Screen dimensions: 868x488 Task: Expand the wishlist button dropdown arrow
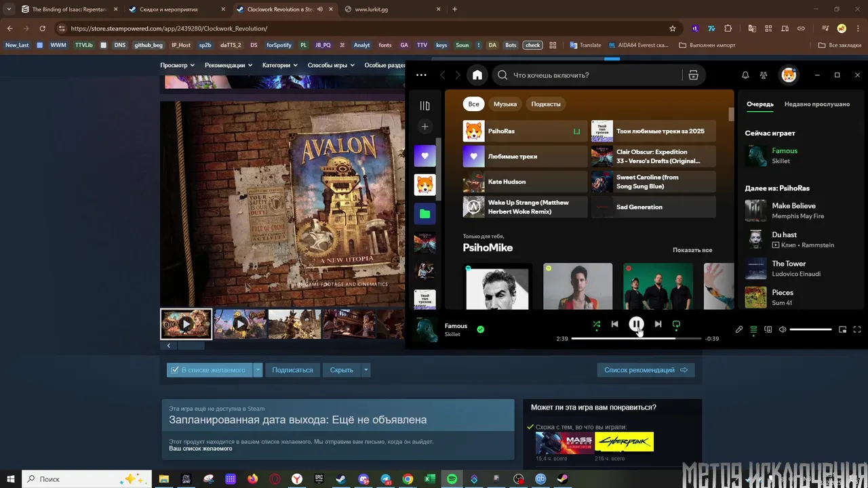[258, 370]
